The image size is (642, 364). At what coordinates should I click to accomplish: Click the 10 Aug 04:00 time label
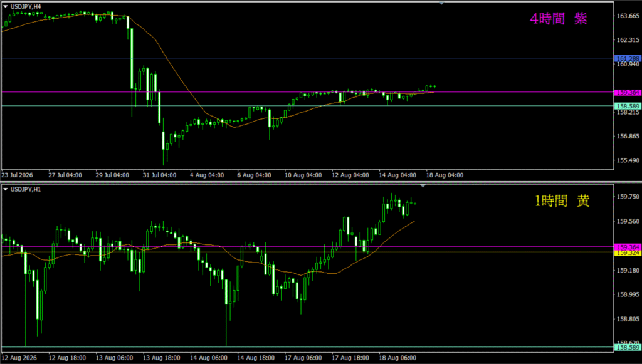[x=303, y=175]
